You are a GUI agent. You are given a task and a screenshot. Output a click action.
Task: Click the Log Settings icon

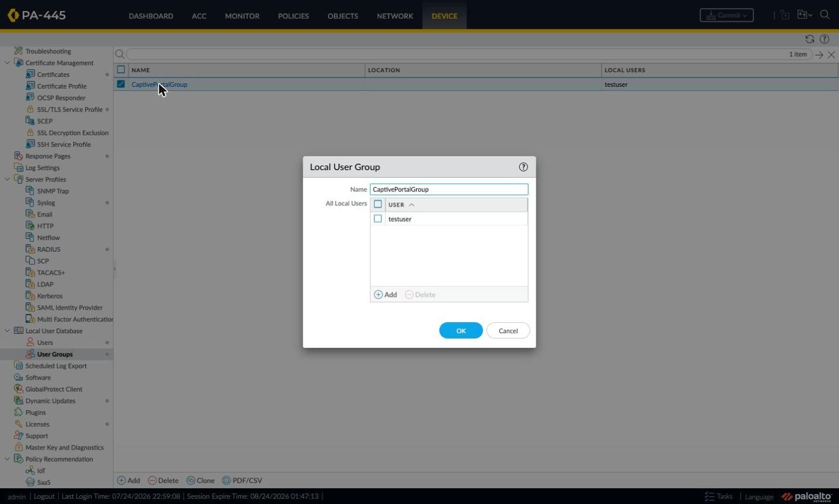(x=19, y=168)
